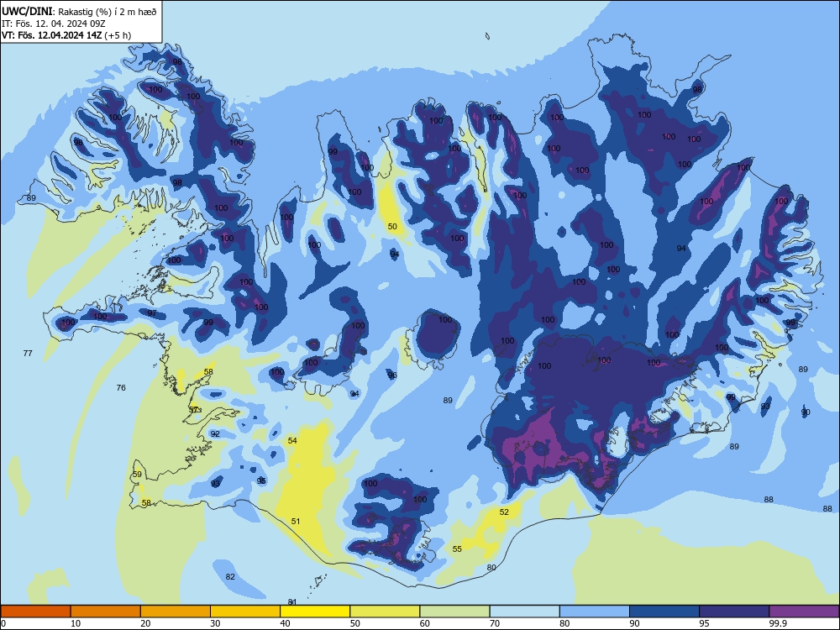This screenshot has width=840, height=630.
Task: Click the navy 95–99.9 legend swatch
Action: (734, 612)
